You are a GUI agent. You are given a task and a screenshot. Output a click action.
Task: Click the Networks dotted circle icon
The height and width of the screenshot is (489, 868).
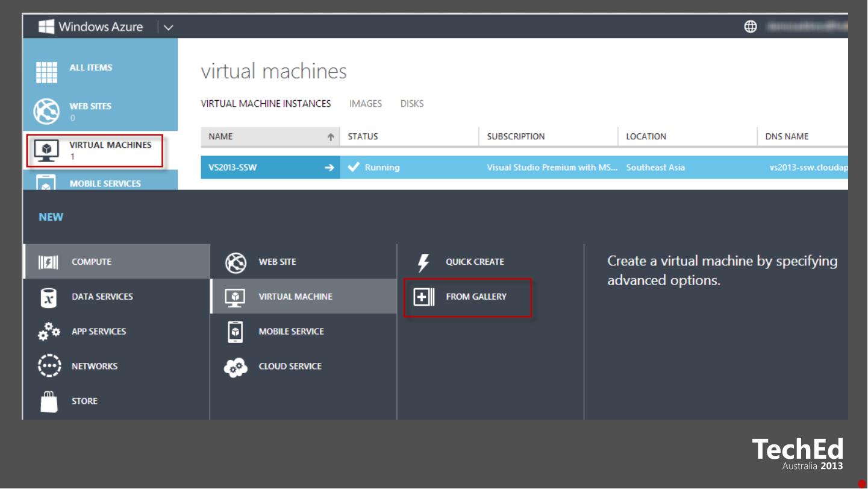pyautogui.click(x=49, y=366)
